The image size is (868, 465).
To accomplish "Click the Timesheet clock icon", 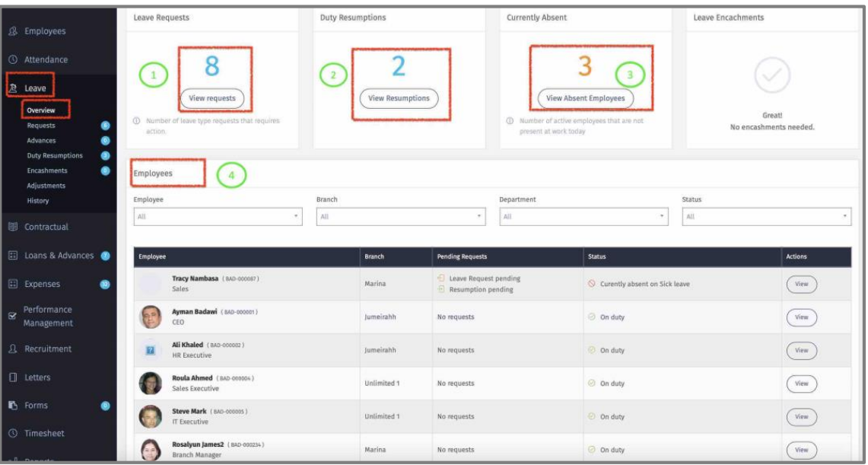I will point(13,434).
